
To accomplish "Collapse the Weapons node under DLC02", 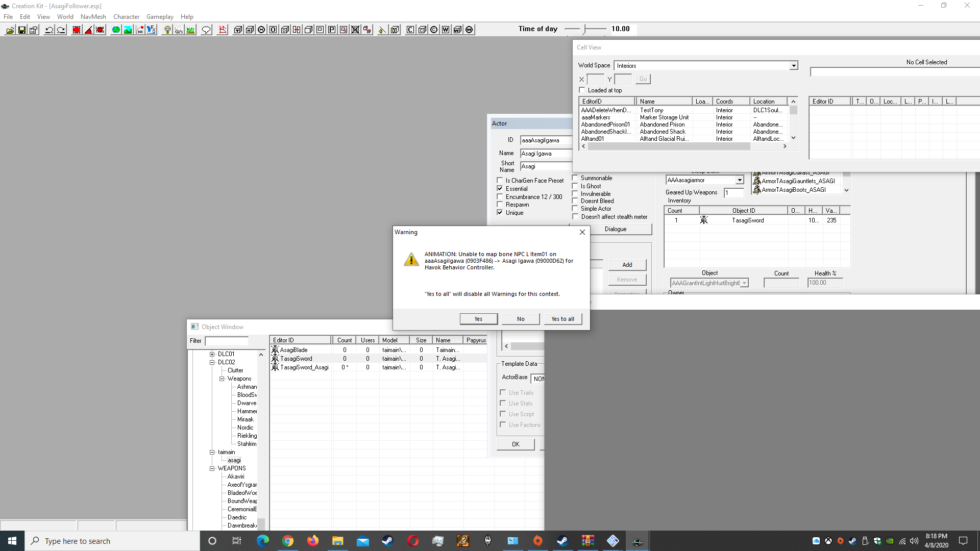I will 222,379.
